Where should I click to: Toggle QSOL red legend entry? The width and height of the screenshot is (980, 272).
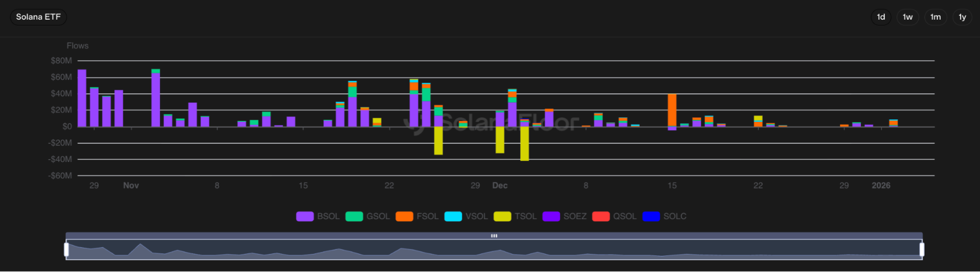(615, 217)
